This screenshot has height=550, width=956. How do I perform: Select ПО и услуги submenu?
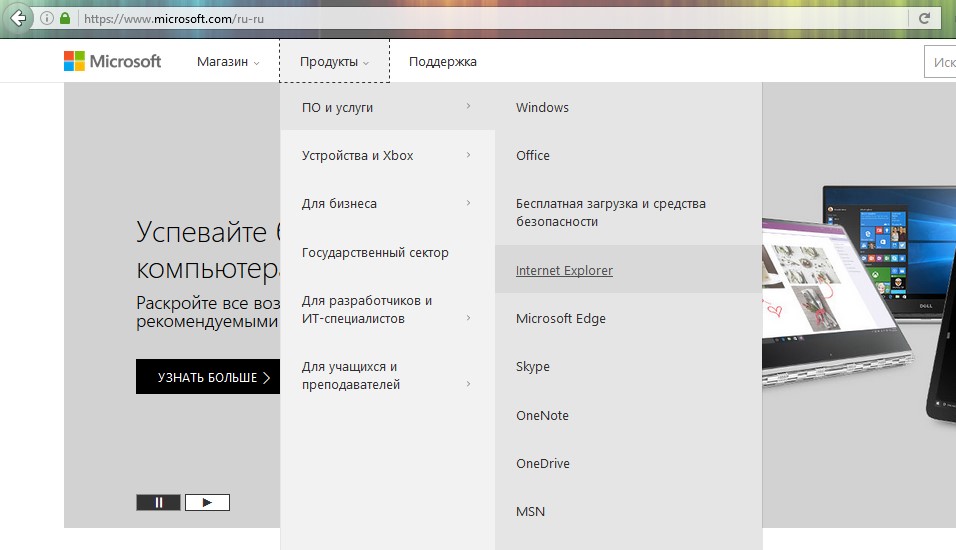(387, 107)
